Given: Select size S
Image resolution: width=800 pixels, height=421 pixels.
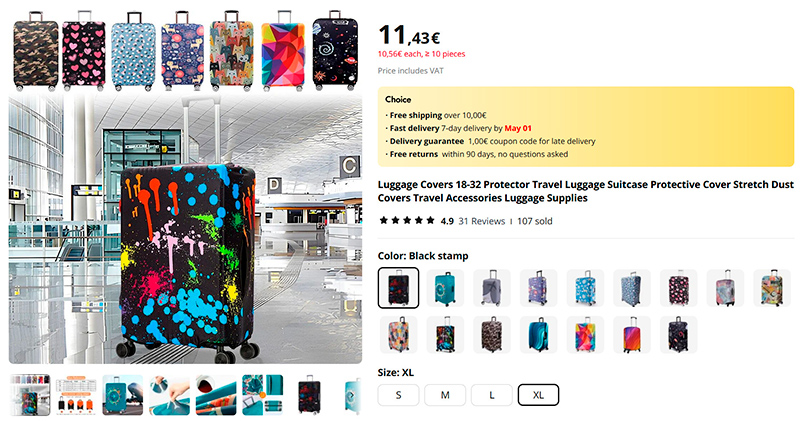Looking at the screenshot, I should 398,395.
